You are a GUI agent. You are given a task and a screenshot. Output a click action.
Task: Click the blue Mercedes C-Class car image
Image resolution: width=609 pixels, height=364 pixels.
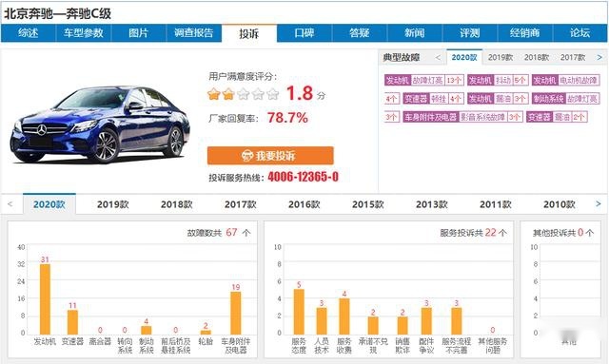click(101, 125)
